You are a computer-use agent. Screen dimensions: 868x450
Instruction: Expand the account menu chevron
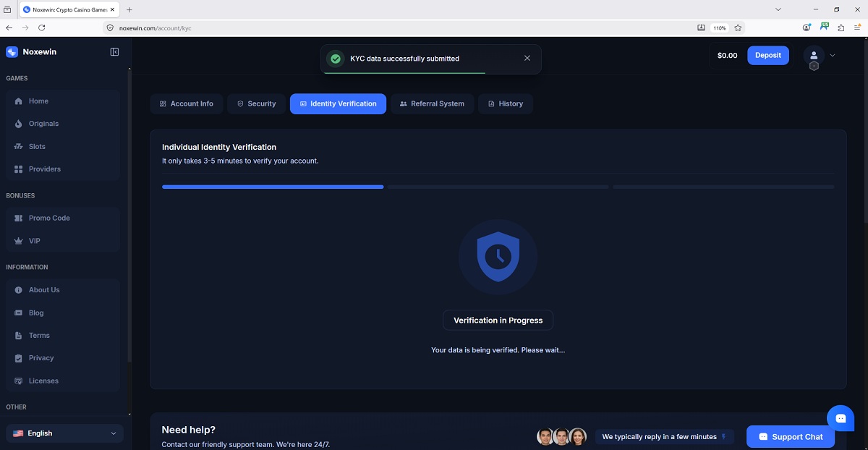click(x=833, y=55)
